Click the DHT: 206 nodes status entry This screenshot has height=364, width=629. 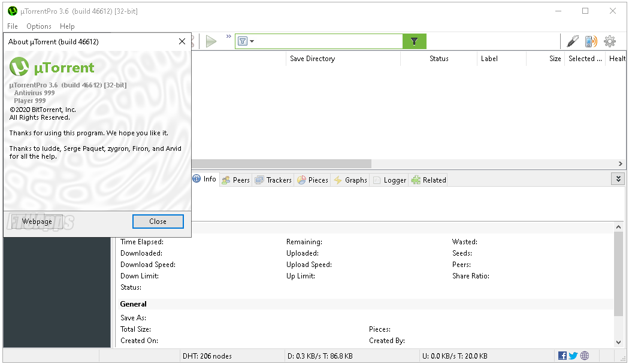[207, 356]
